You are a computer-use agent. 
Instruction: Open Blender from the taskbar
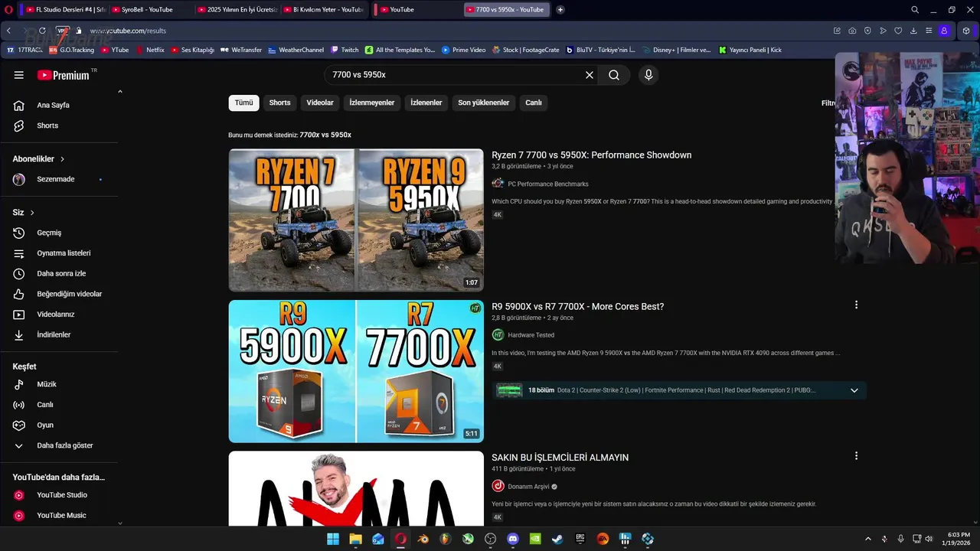(423, 539)
